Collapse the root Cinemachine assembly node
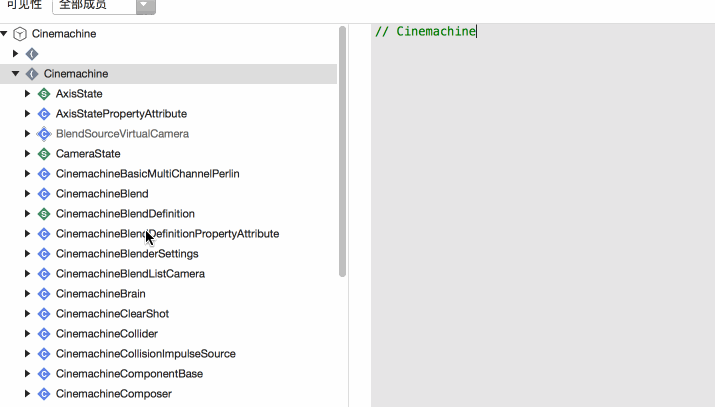The height and width of the screenshot is (407, 715). [5, 34]
